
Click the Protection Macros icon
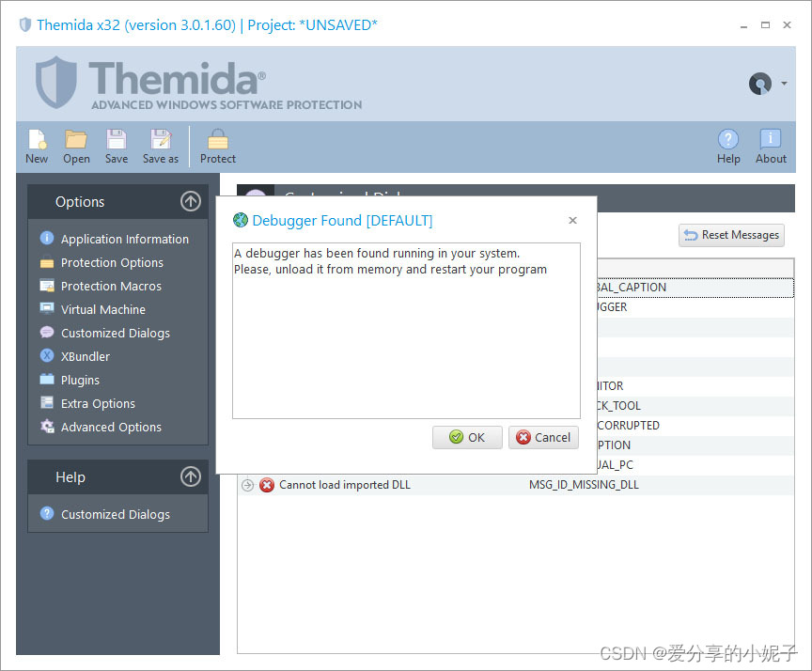pos(47,285)
